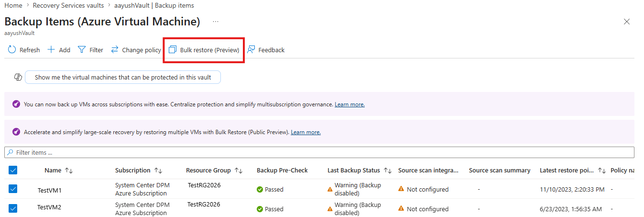
Task: Click Learn more in the cross-subscription banner
Action: coord(349,104)
